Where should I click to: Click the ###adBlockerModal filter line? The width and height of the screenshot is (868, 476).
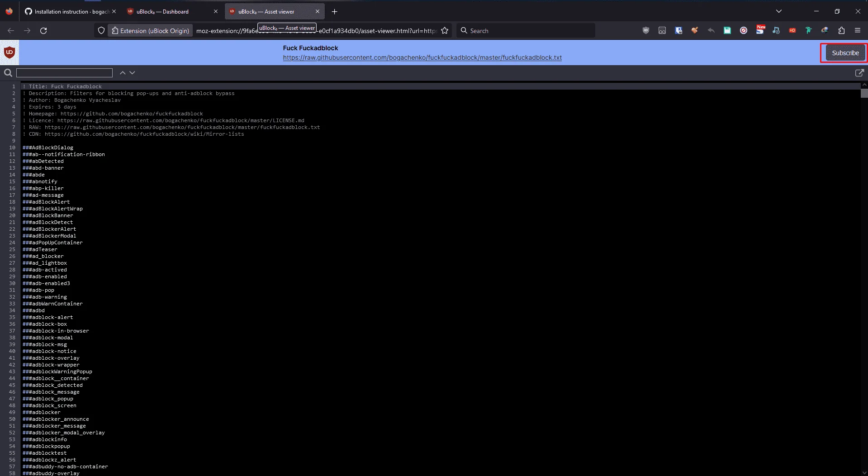pos(50,236)
